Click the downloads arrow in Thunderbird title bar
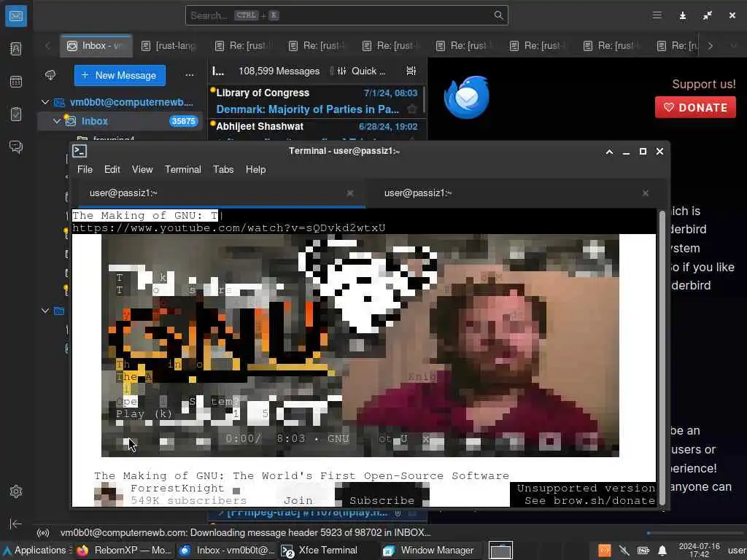This screenshot has height=560, width=747. (x=683, y=16)
